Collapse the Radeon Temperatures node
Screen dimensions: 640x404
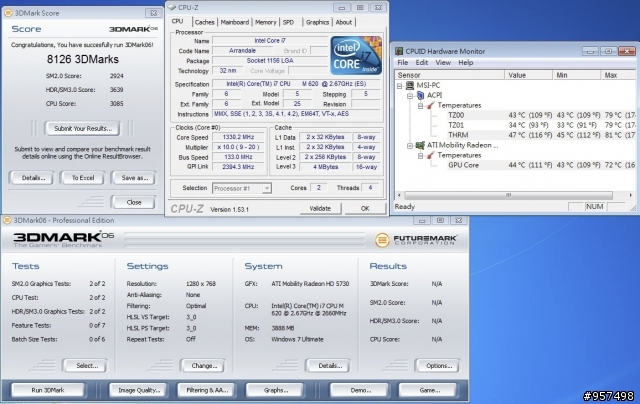pyautogui.click(x=420, y=155)
